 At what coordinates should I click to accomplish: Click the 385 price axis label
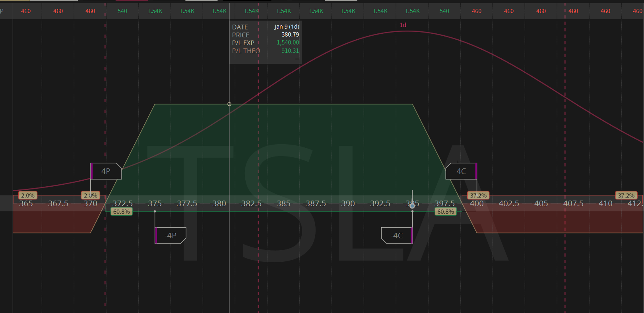tap(283, 203)
